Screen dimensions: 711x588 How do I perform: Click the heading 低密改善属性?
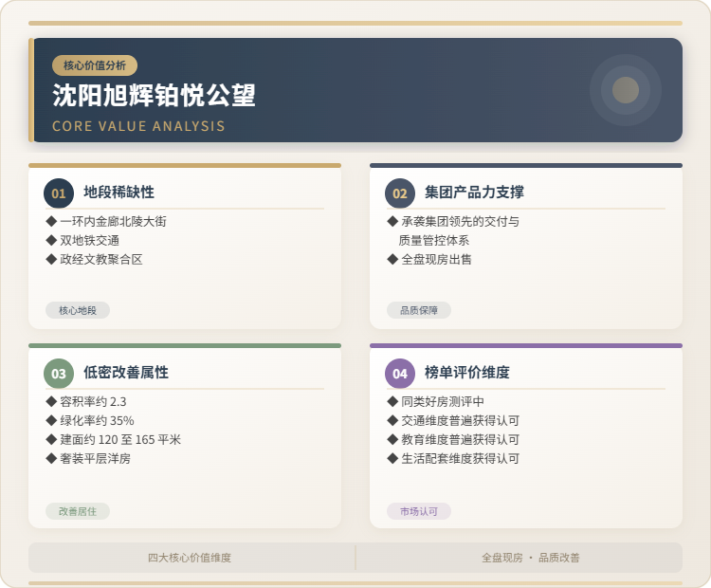point(126,373)
